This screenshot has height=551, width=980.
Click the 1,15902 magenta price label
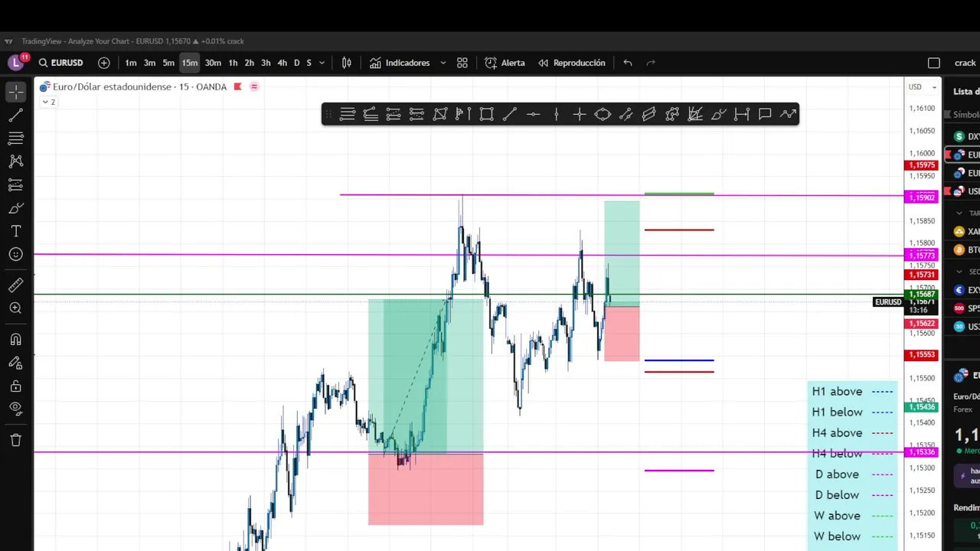921,197
